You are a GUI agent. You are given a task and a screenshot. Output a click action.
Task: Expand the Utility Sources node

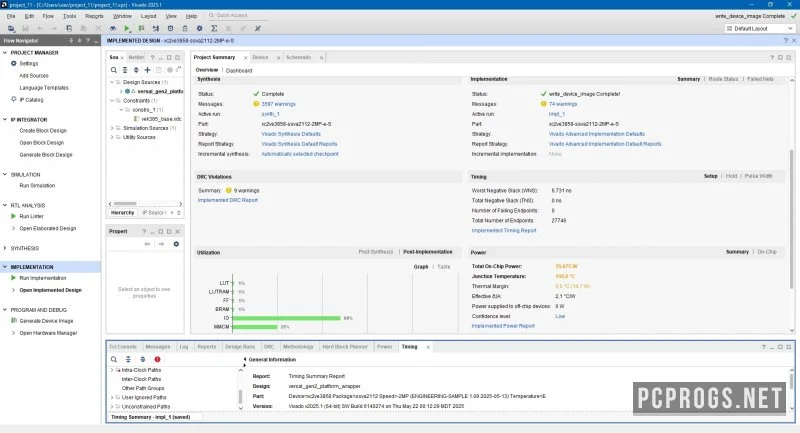coord(112,137)
